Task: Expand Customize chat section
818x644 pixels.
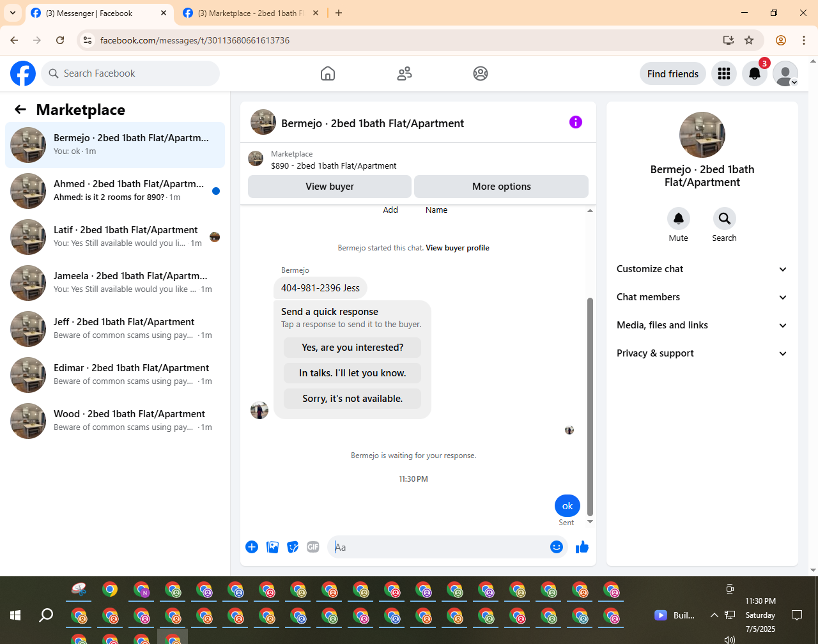Action: [702, 269]
